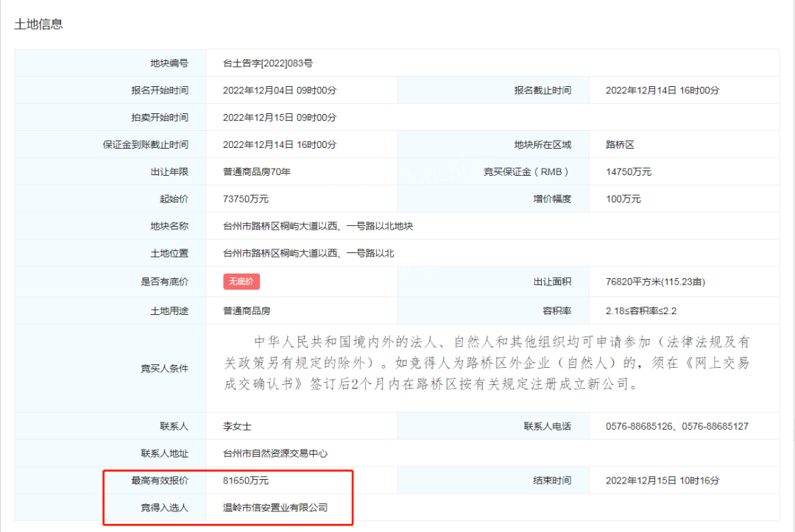The height and width of the screenshot is (532, 795).
Task: Click the 土地信息 section heading
Action: click(x=38, y=24)
